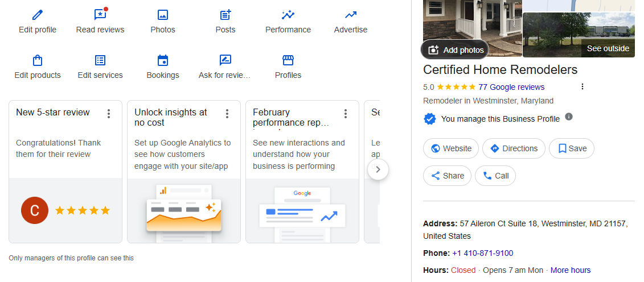This screenshot has width=644, height=282.
Task: Click the Certified Home Remodelers title
Action: click(x=501, y=70)
